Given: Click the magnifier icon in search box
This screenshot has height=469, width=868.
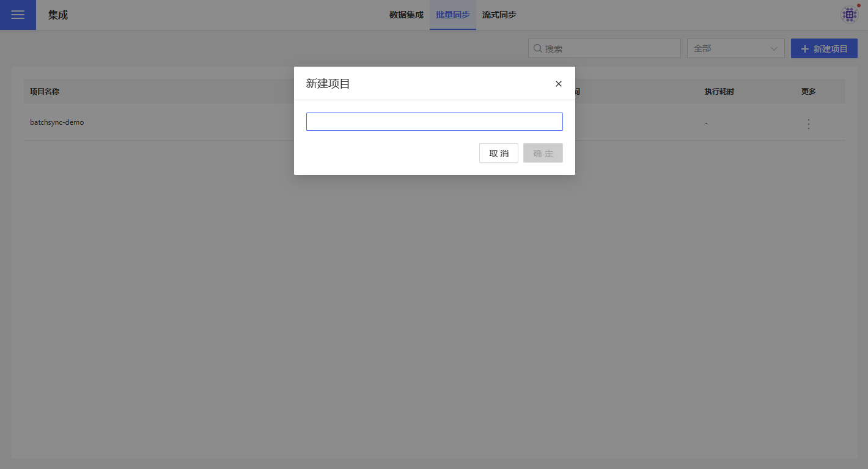Looking at the screenshot, I should (x=538, y=48).
